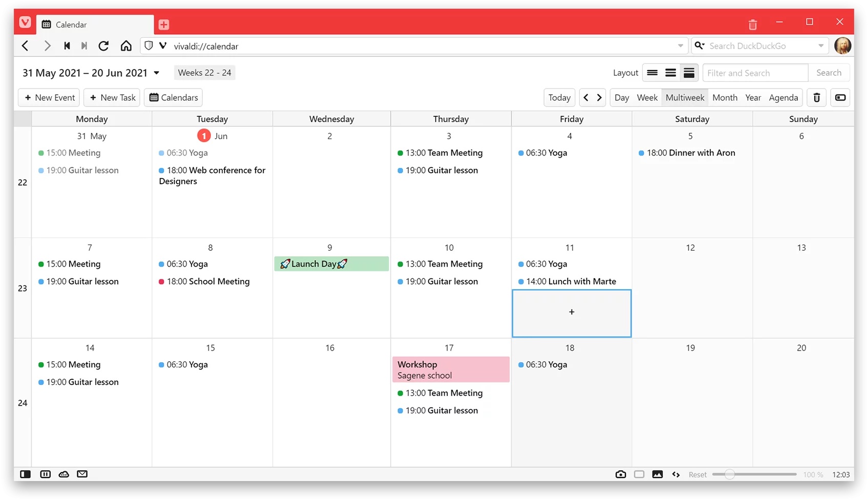Open the address bar dropdown arrow
Viewport: 868px width, 500px height.
click(680, 46)
